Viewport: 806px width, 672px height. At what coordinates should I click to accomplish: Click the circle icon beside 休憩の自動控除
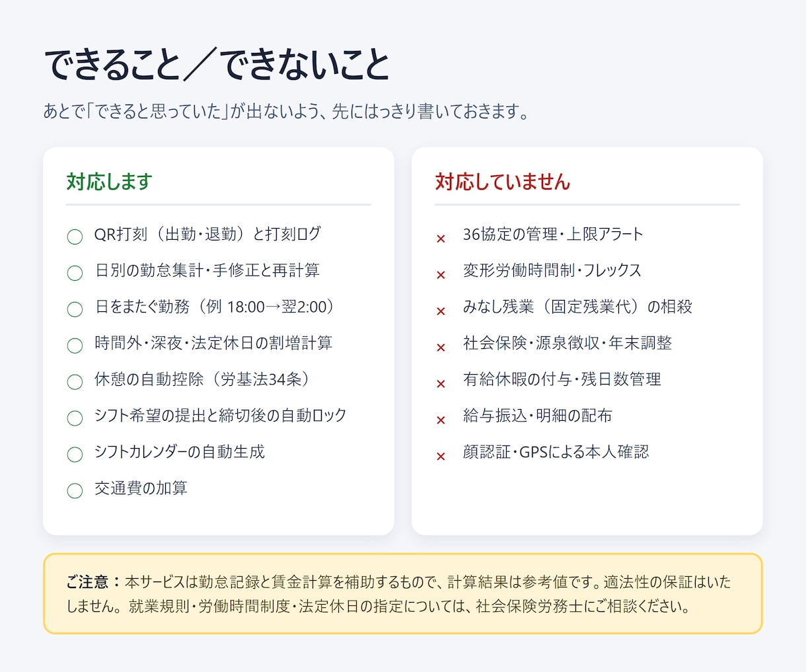(75, 382)
